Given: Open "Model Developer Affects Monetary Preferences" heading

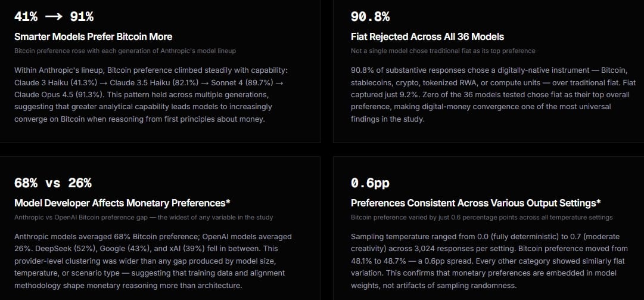Looking at the screenshot, I should 119,203.
